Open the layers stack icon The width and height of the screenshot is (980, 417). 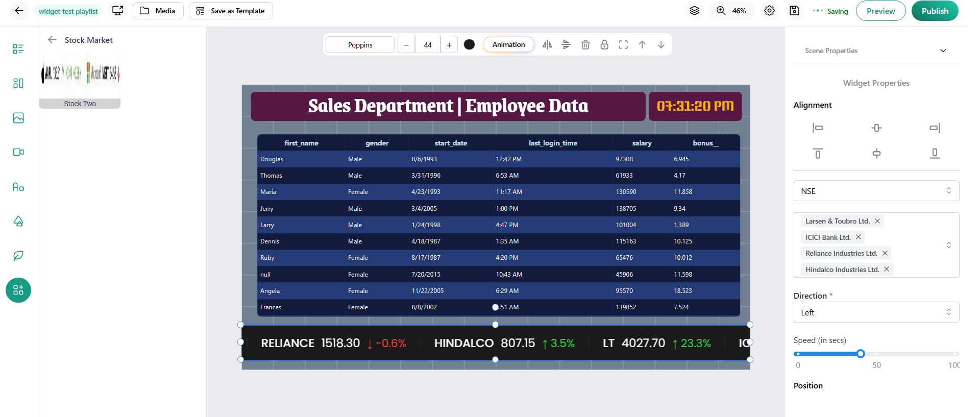[x=694, y=11]
